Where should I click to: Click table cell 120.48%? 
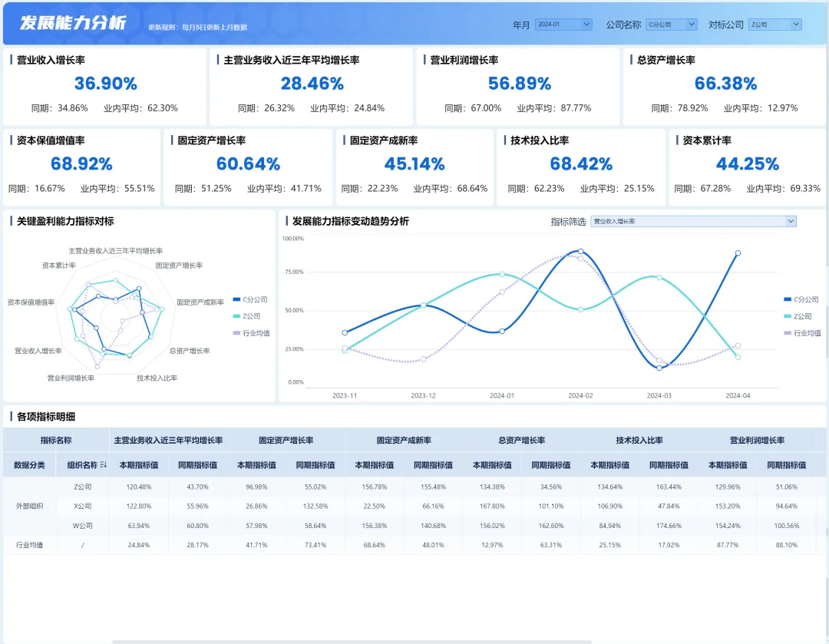(x=138, y=487)
